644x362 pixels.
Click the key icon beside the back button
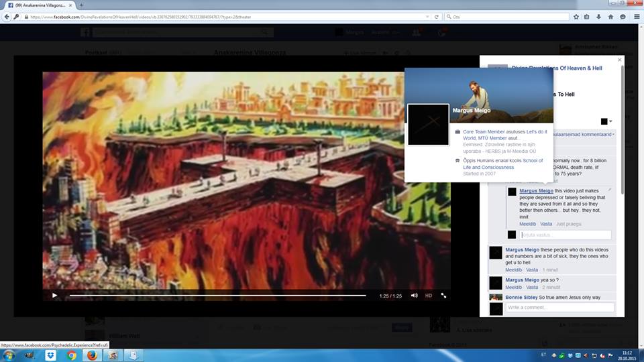pos(16,17)
